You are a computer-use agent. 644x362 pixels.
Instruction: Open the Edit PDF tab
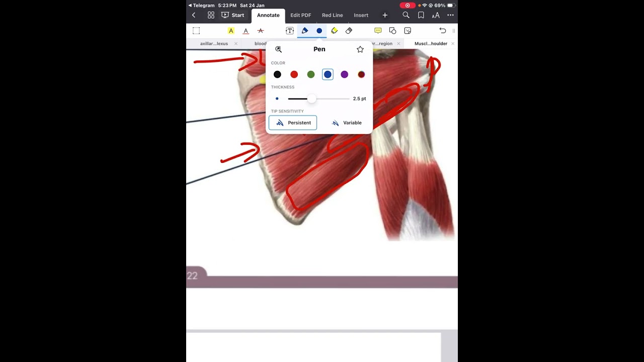click(301, 15)
